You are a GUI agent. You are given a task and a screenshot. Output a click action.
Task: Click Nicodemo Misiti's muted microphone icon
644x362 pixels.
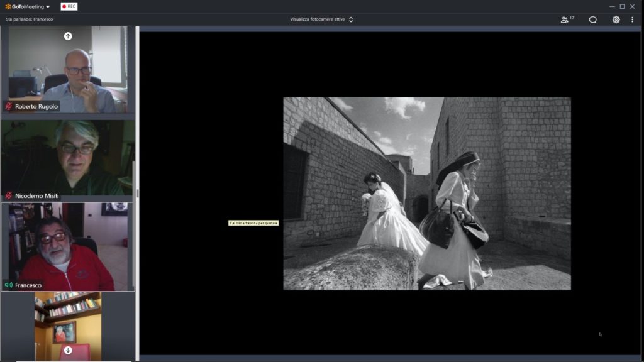tap(9, 196)
